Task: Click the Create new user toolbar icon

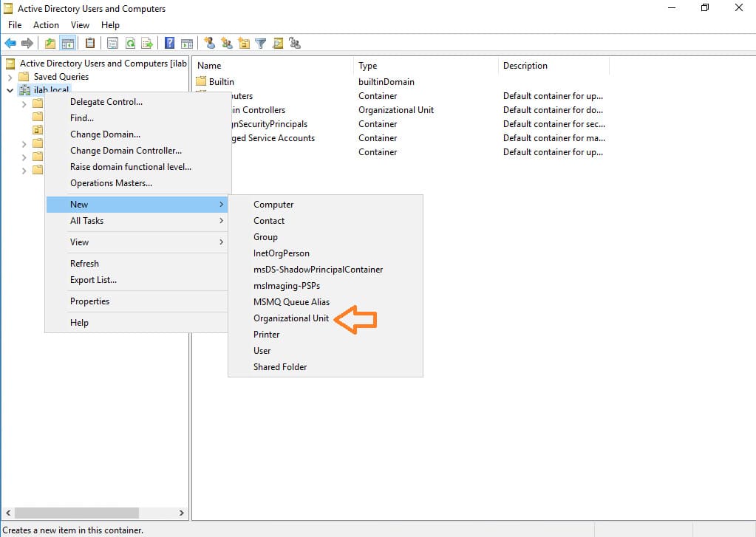Action: (x=210, y=44)
